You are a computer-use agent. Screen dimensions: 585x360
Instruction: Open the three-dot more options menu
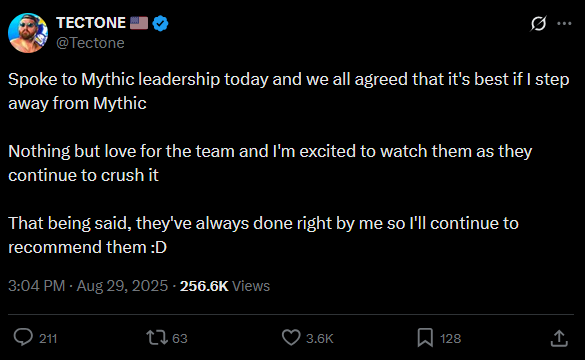[x=564, y=24]
